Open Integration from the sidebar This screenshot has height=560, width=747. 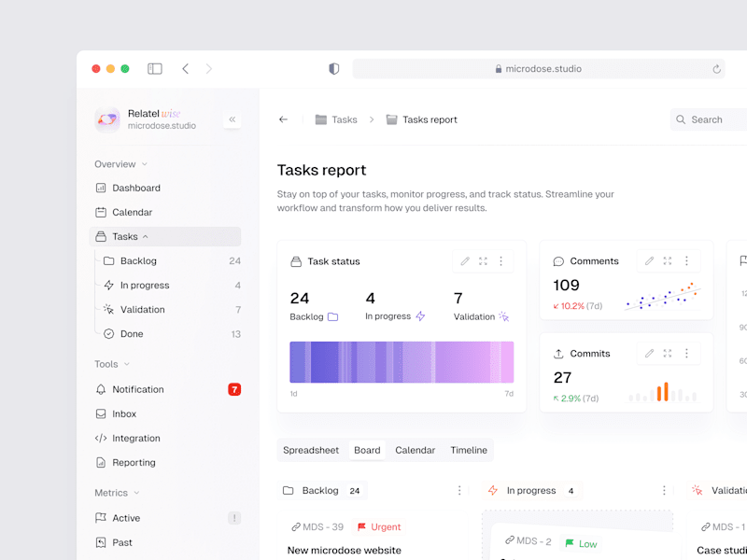tap(165, 438)
